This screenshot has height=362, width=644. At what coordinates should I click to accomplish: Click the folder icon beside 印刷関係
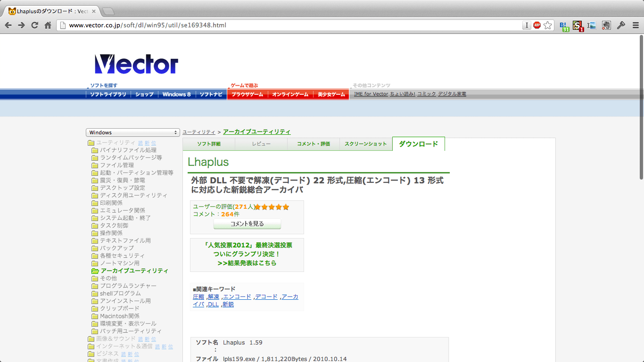click(x=95, y=203)
